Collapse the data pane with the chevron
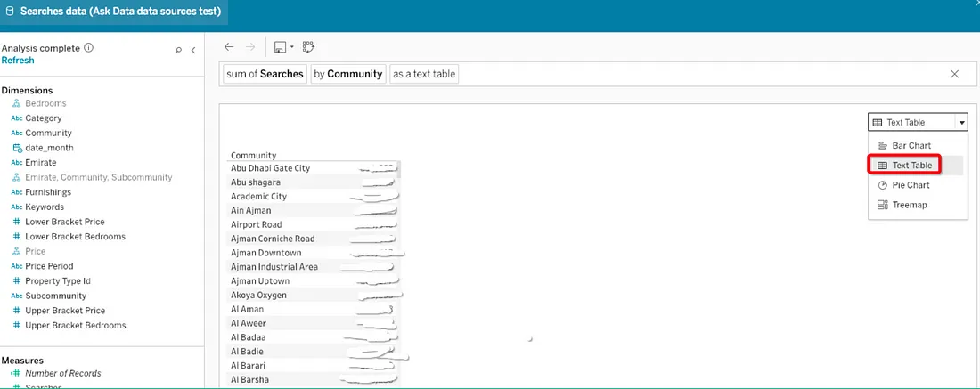Image resolution: width=980 pixels, height=389 pixels. tap(193, 51)
